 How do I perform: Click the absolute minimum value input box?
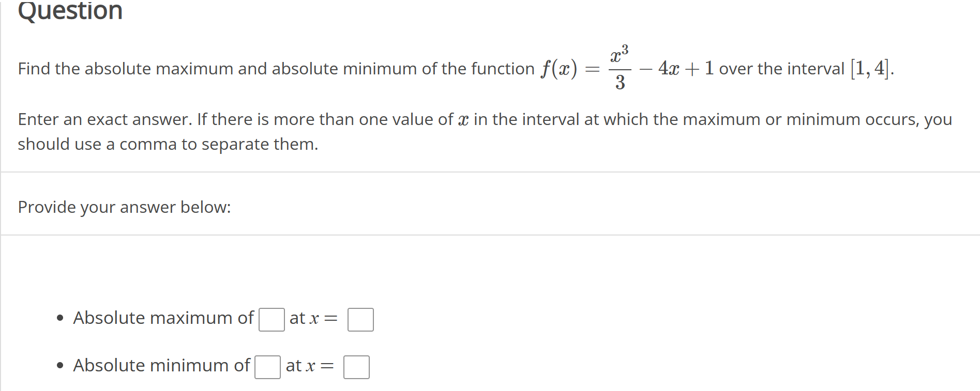[x=267, y=367]
